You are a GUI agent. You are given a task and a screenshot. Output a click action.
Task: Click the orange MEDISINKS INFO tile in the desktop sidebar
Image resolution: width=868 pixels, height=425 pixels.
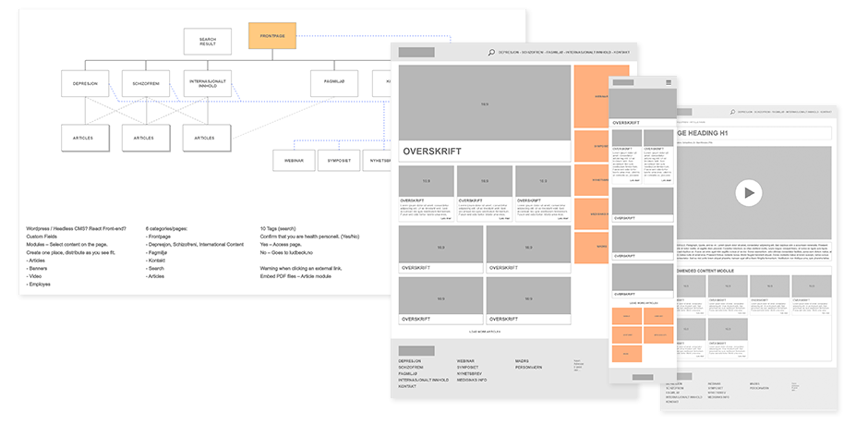(591, 213)
